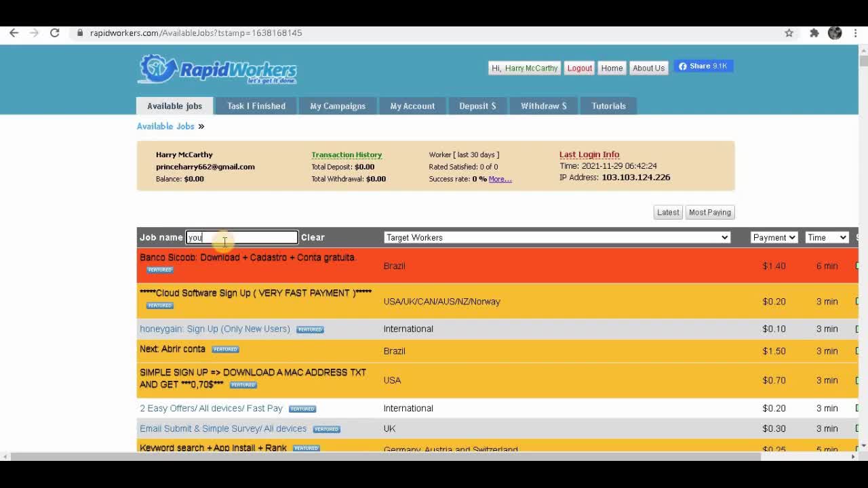Open Chrome three-dot menu
Viewport: 868px width, 488px height.
point(854,33)
